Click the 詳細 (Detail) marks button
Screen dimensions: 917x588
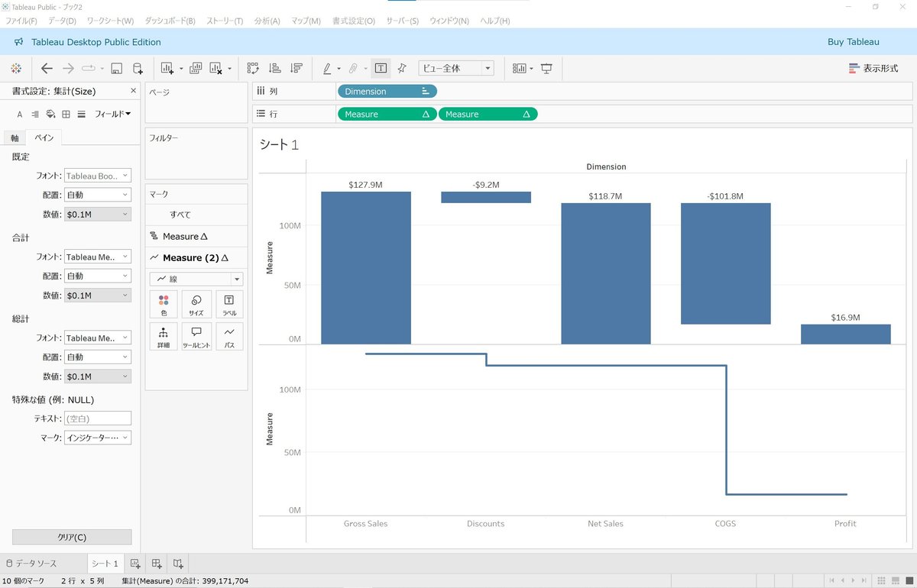click(x=164, y=336)
